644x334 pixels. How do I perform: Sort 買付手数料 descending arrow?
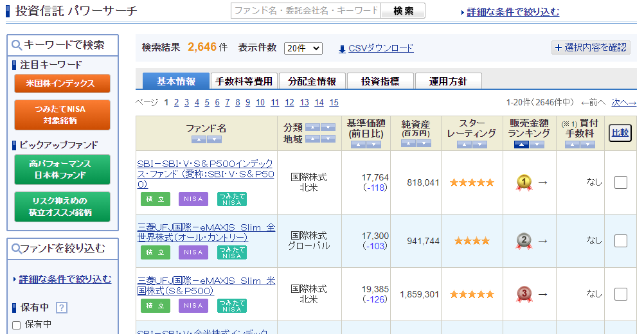coord(587,145)
